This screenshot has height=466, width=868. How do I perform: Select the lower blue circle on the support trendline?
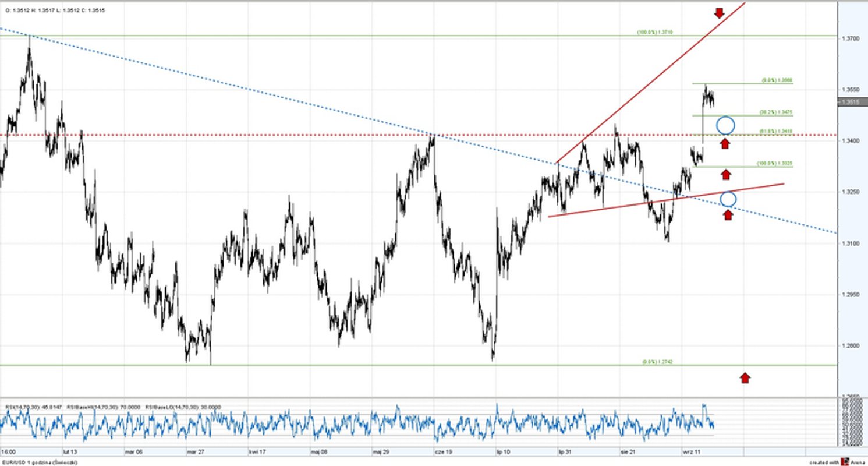[x=728, y=199]
